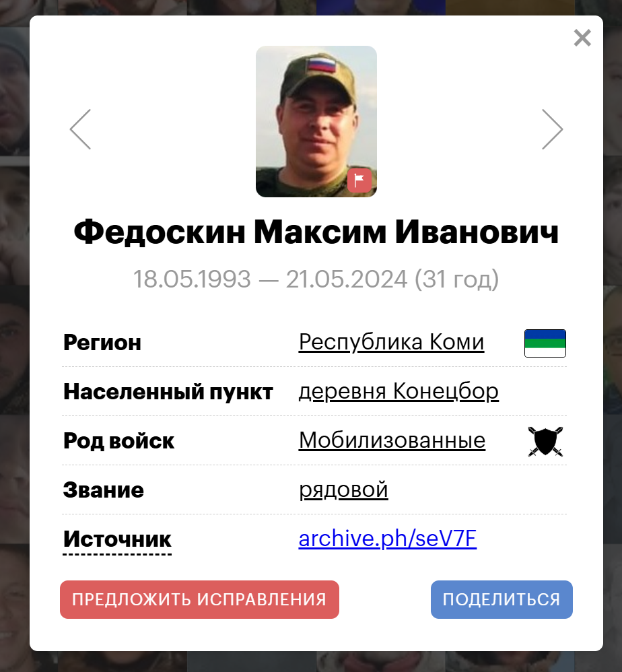Click the red flag icon on photo
This screenshot has width=622, height=672.
pyautogui.click(x=359, y=180)
